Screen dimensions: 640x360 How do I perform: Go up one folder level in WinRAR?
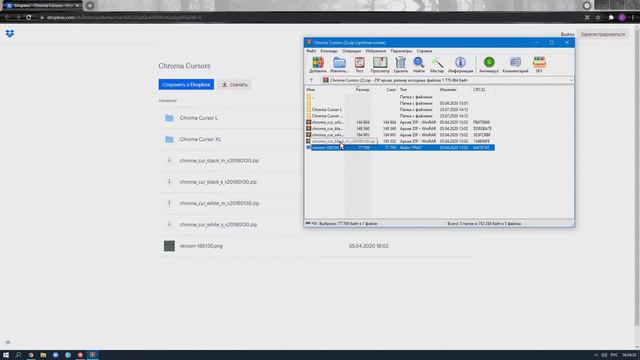(311, 80)
